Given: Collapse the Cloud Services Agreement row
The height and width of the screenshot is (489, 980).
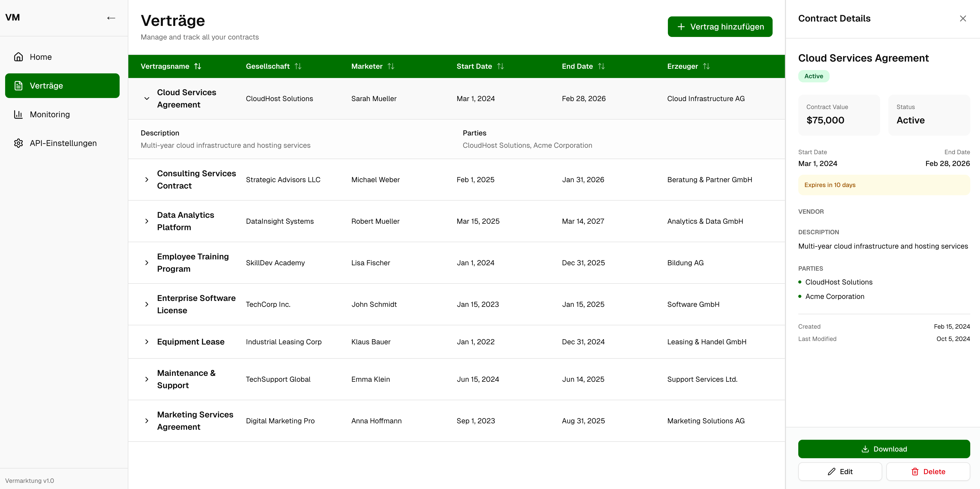Looking at the screenshot, I should click(147, 99).
